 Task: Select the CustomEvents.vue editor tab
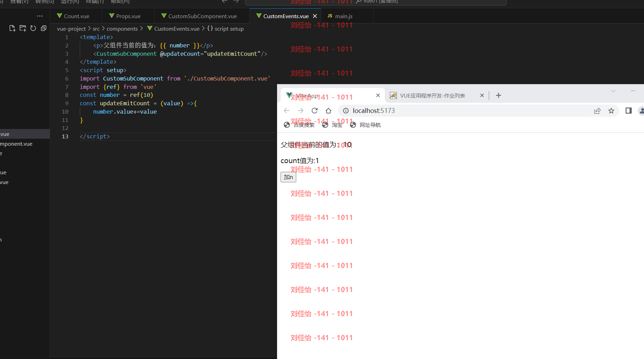click(x=286, y=16)
